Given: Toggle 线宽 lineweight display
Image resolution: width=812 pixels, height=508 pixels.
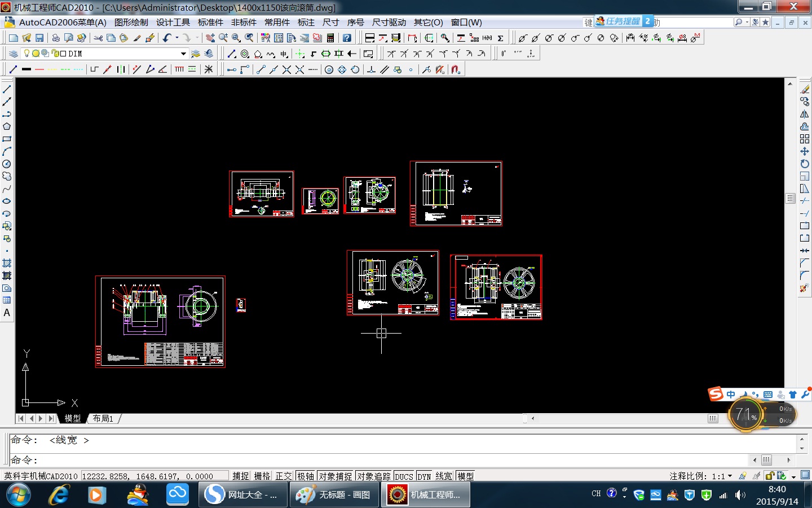Looking at the screenshot, I should click(444, 476).
